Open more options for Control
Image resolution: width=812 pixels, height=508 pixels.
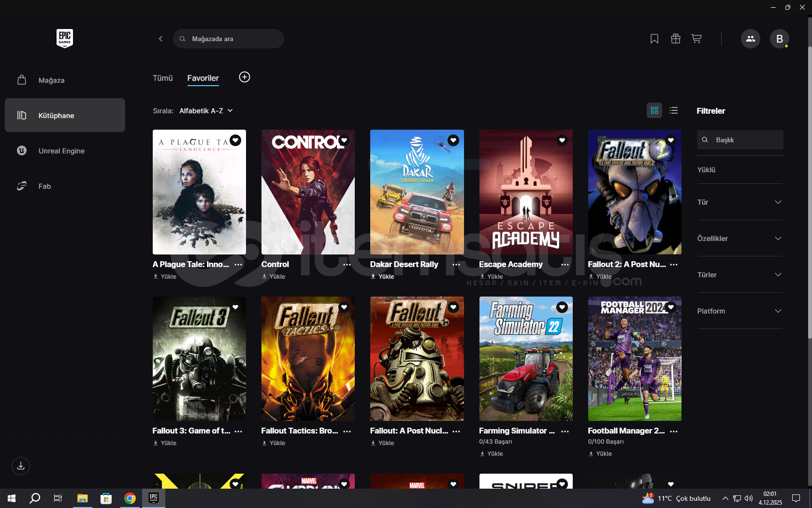(347, 265)
